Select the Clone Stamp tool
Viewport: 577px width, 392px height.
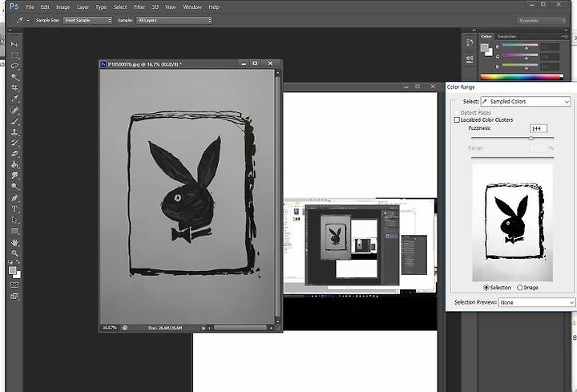click(x=14, y=131)
